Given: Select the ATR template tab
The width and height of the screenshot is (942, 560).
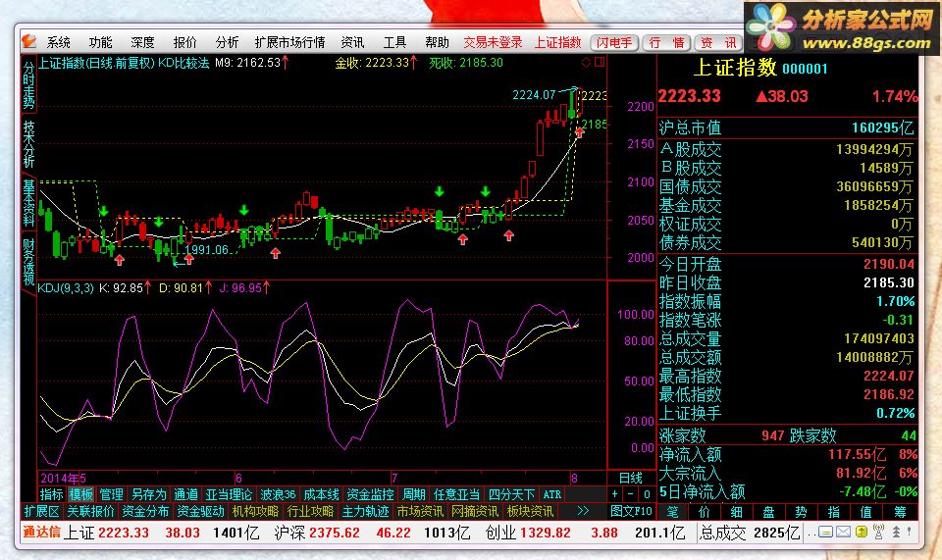Looking at the screenshot, I should point(552,494).
